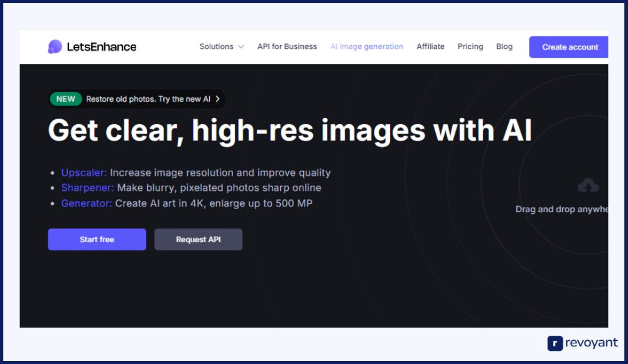Screen dimensions: 628x364
Task: Click the Request API button
Action: click(198, 240)
